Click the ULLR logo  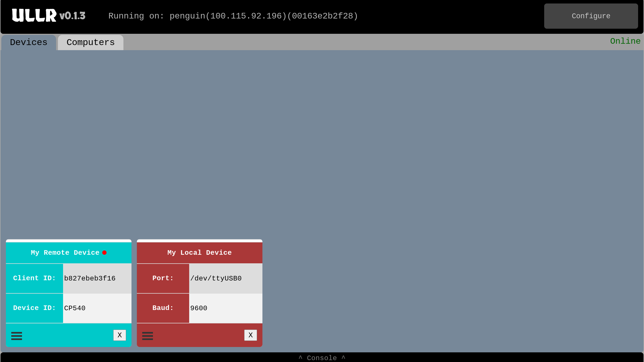click(34, 15)
